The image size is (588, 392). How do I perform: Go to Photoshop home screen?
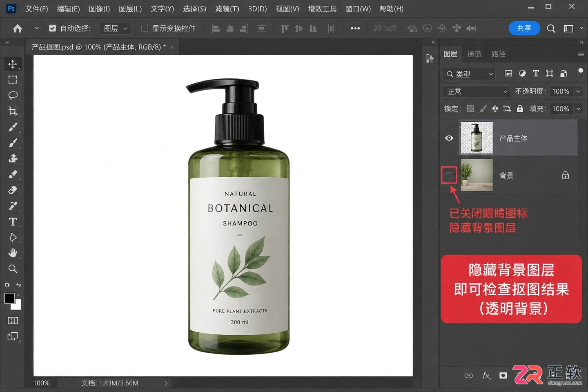tap(18, 28)
